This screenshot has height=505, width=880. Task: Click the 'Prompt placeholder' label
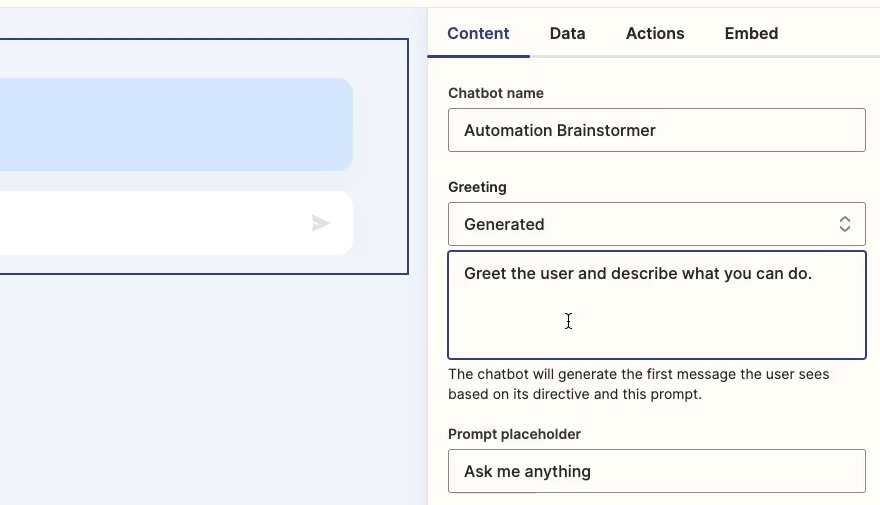514,434
